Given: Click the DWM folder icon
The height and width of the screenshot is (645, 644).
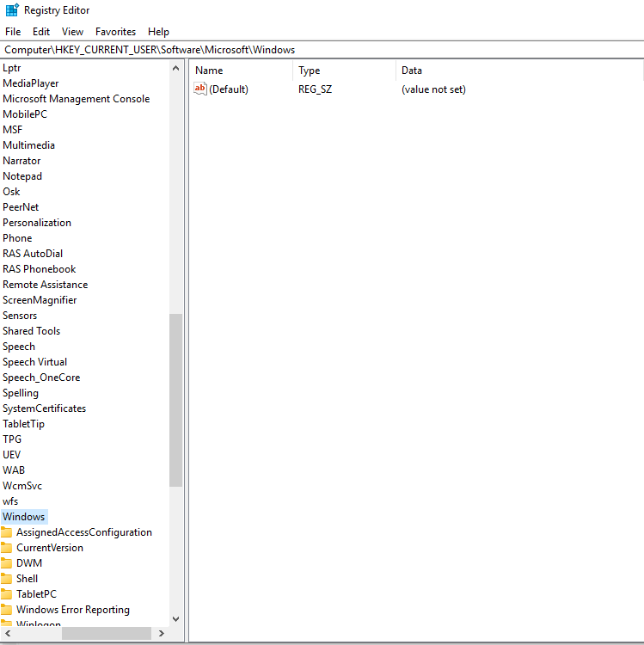Looking at the screenshot, I should click(x=6, y=563).
